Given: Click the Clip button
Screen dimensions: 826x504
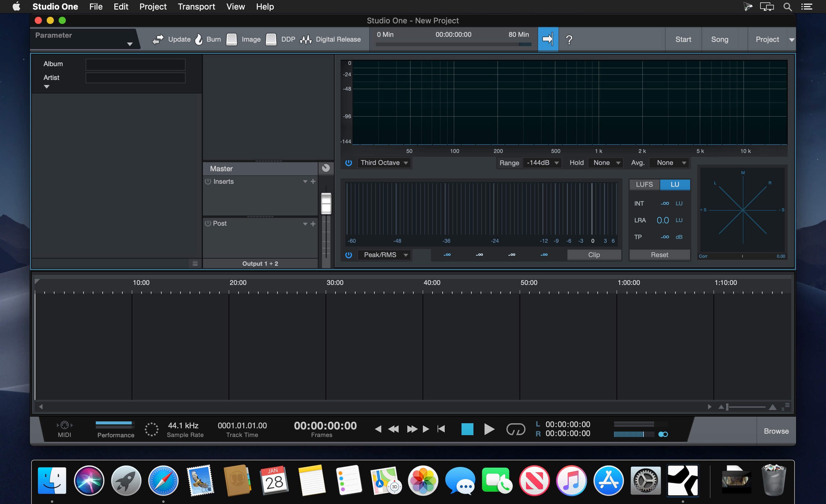Looking at the screenshot, I should [594, 255].
